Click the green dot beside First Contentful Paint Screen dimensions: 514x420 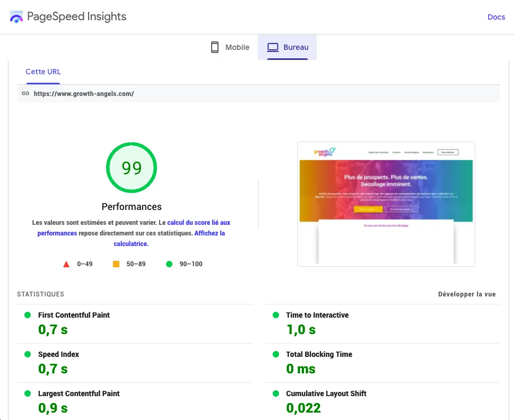28,314
